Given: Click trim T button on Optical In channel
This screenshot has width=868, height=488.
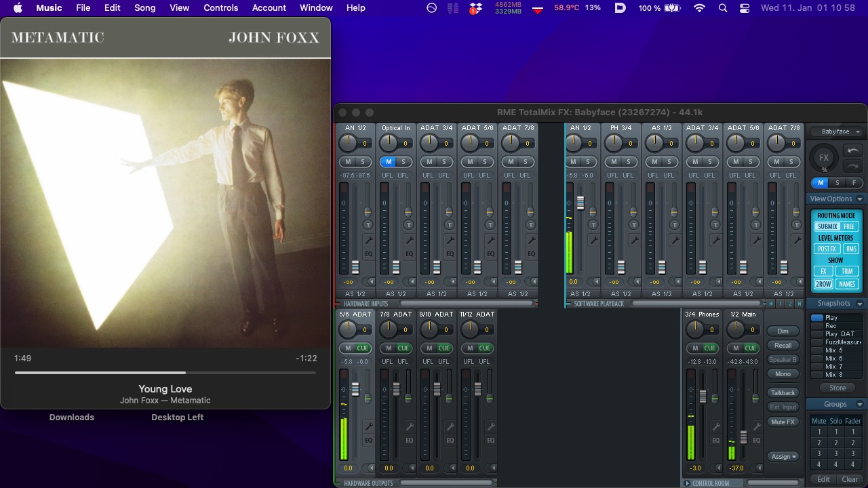Looking at the screenshot, I should (x=409, y=225).
